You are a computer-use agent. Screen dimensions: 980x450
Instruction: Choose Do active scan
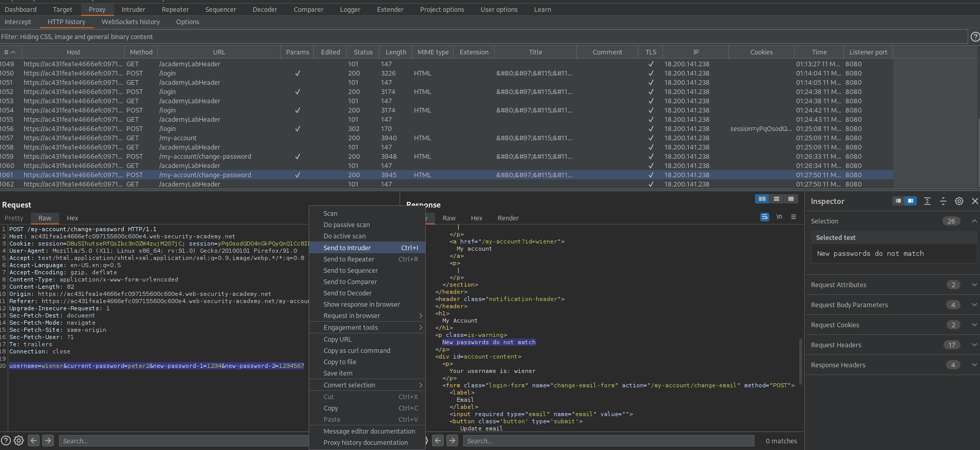(x=367, y=236)
